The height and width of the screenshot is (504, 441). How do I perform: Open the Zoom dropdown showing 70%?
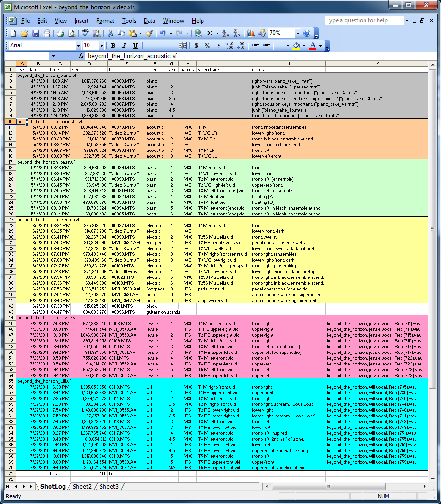[298, 33]
